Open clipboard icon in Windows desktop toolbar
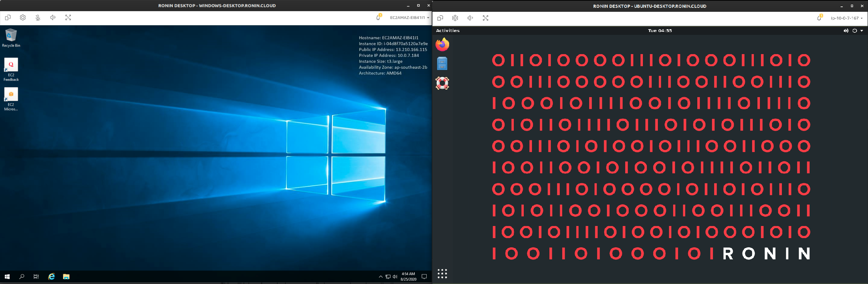 (x=8, y=17)
